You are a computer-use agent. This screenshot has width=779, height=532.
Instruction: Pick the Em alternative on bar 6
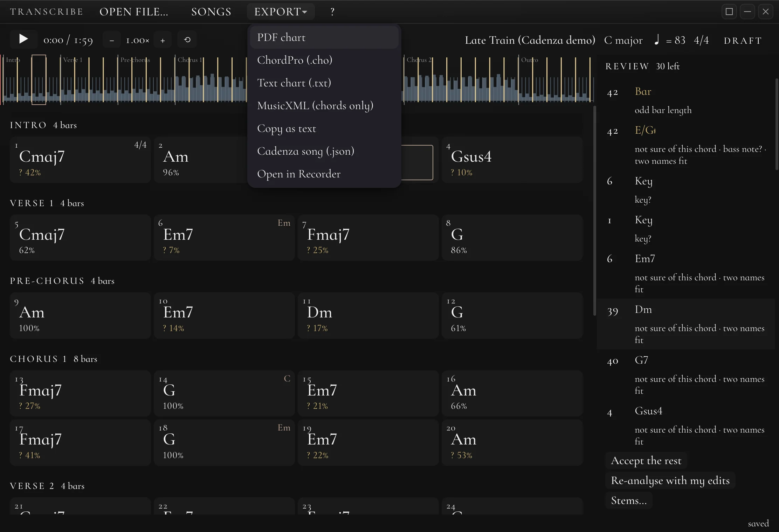tap(284, 223)
